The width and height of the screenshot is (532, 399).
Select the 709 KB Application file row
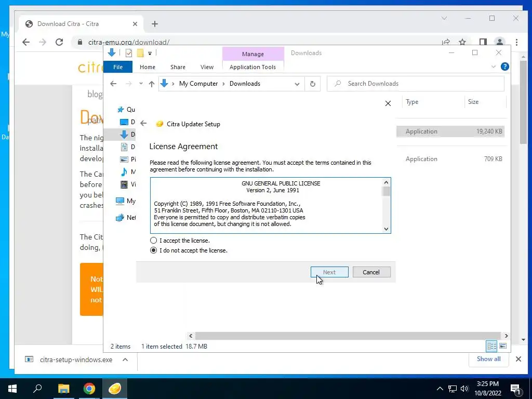pos(450,159)
